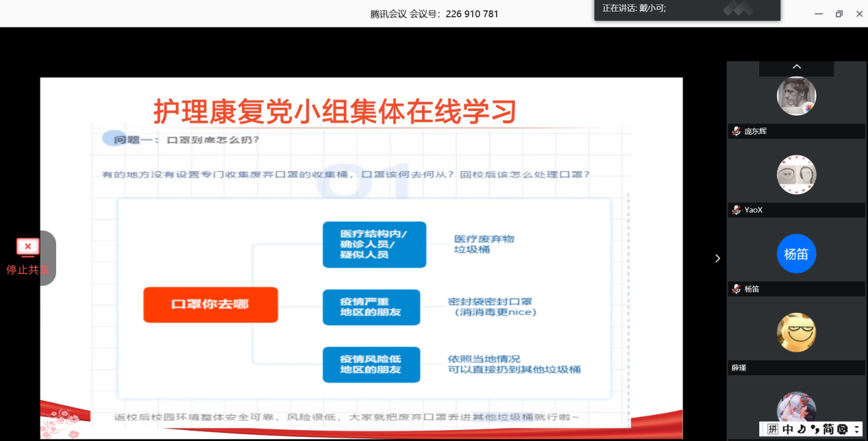
Task: Click the IME 拼 pinyin mode icon
Action: pos(773,429)
